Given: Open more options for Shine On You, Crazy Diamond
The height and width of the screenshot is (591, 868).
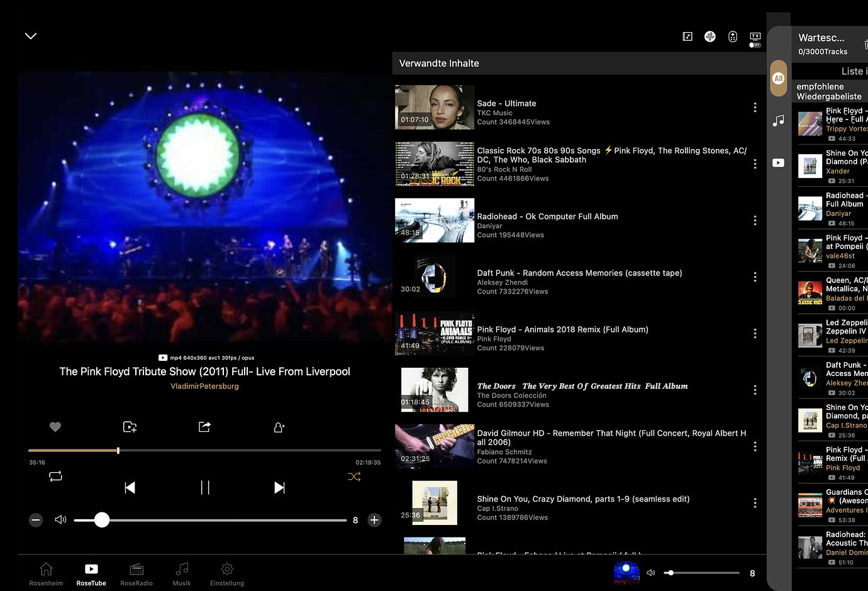Looking at the screenshot, I should point(755,503).
